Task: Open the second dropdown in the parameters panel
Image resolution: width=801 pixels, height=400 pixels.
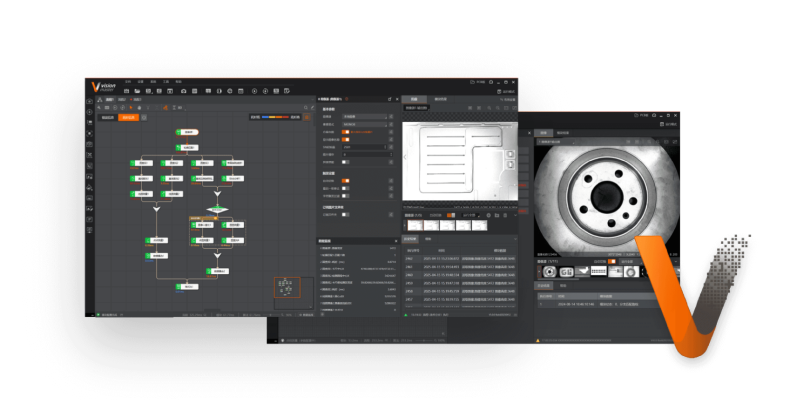Action: 364,124
